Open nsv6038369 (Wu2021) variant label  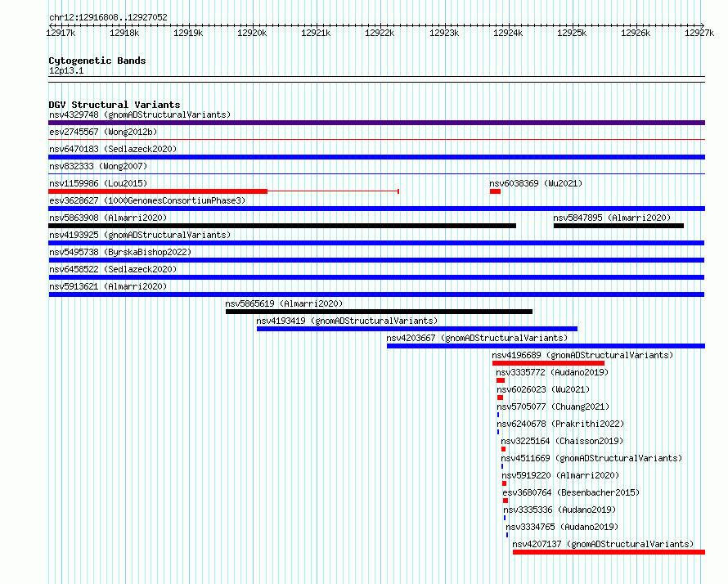tap(536, 183)
